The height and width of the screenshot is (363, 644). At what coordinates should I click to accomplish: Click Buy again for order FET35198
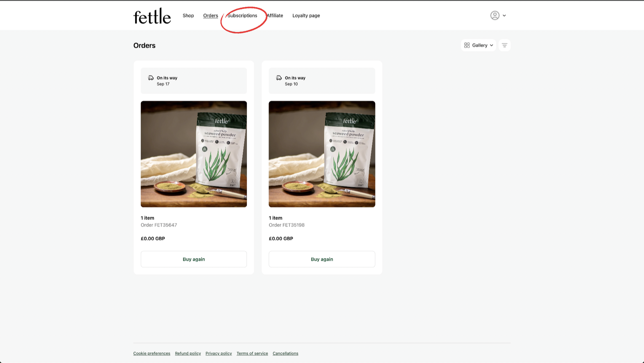pyautogui.click(x=322, y=259)
